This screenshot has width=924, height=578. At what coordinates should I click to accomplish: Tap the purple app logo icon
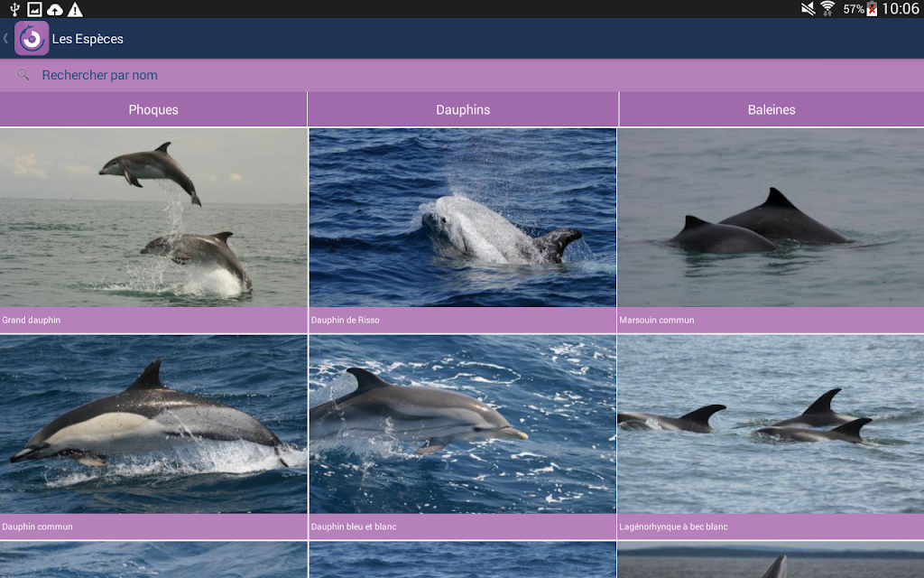pos(32,38)
